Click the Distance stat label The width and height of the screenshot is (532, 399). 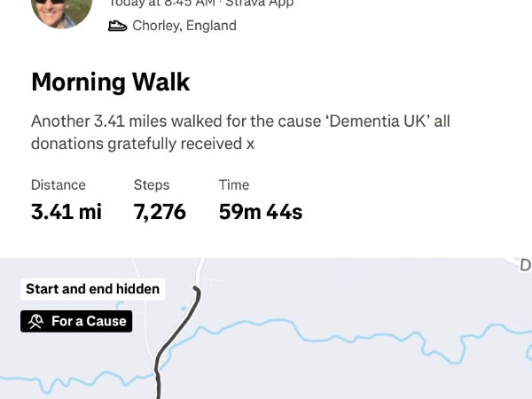click(x=59, y=184)
